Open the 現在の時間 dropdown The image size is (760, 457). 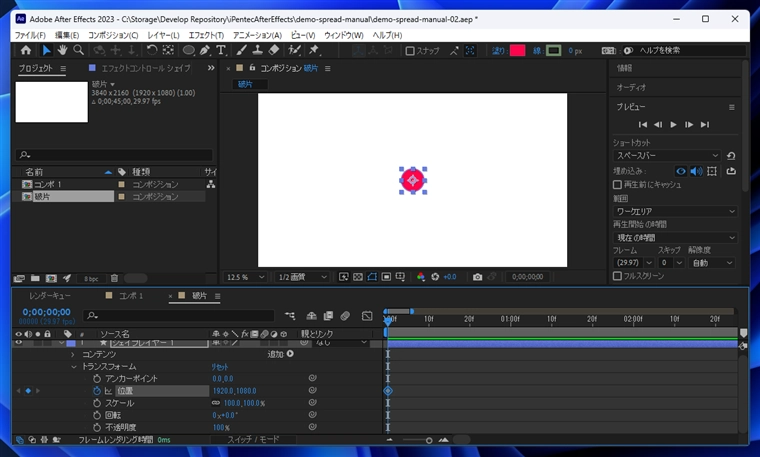click(675, 237)
